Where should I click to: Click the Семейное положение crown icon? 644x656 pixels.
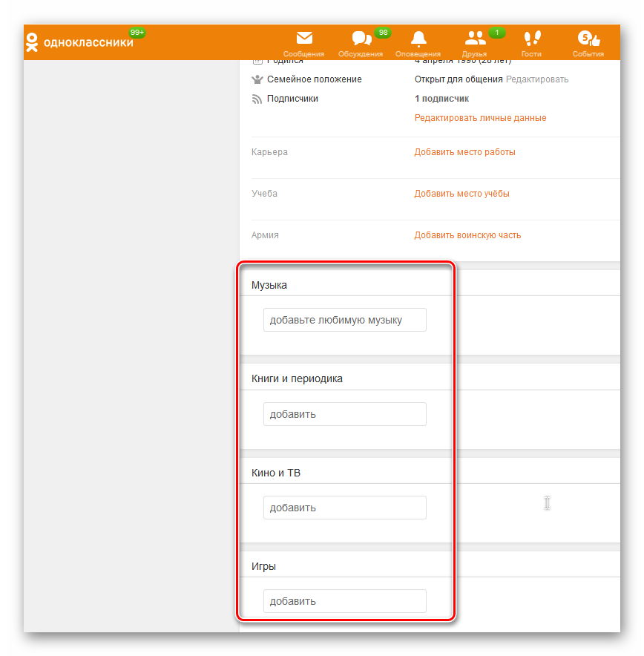(x=257, y=79)
